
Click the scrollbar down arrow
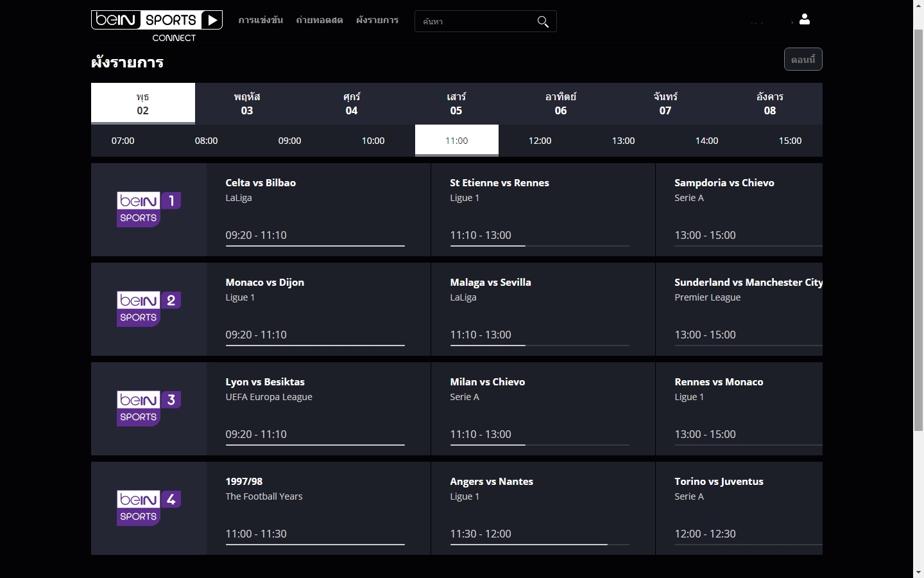coord(918,572)
